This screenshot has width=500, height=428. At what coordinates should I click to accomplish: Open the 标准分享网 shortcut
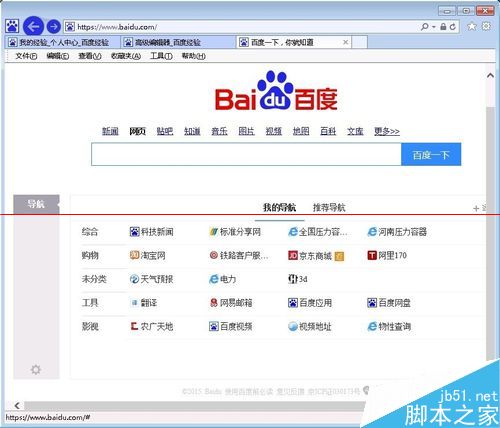pos(235,232)
